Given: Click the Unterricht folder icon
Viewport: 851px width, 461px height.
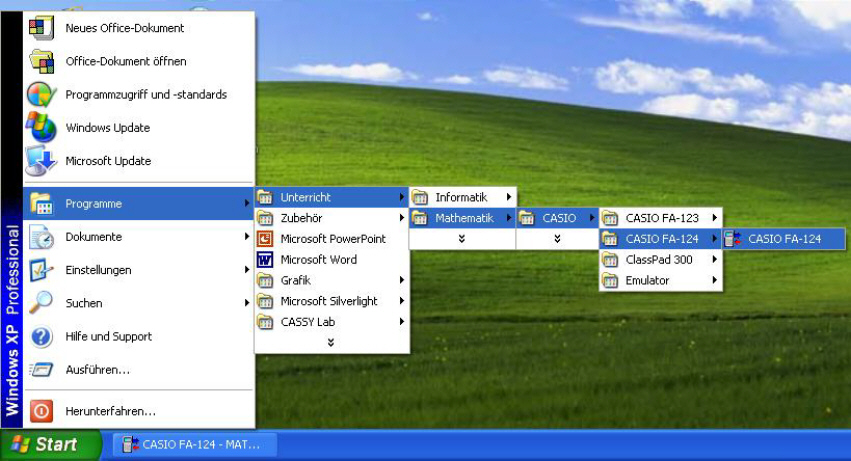Looking at the screenshot, I should coord(265,197).
